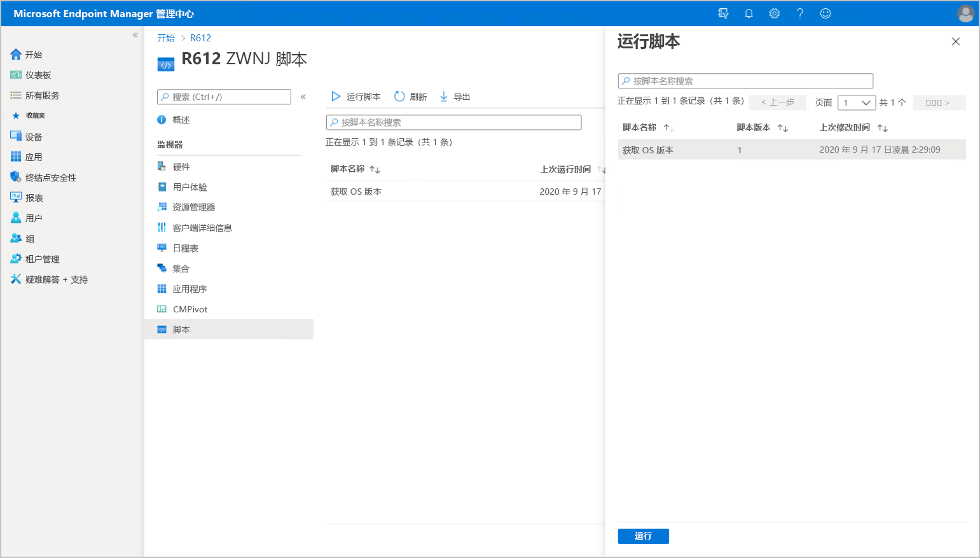The image size is (980, 558).
Task: Click the R612 breadcrumb link
Action: click(x=200, y=38)
